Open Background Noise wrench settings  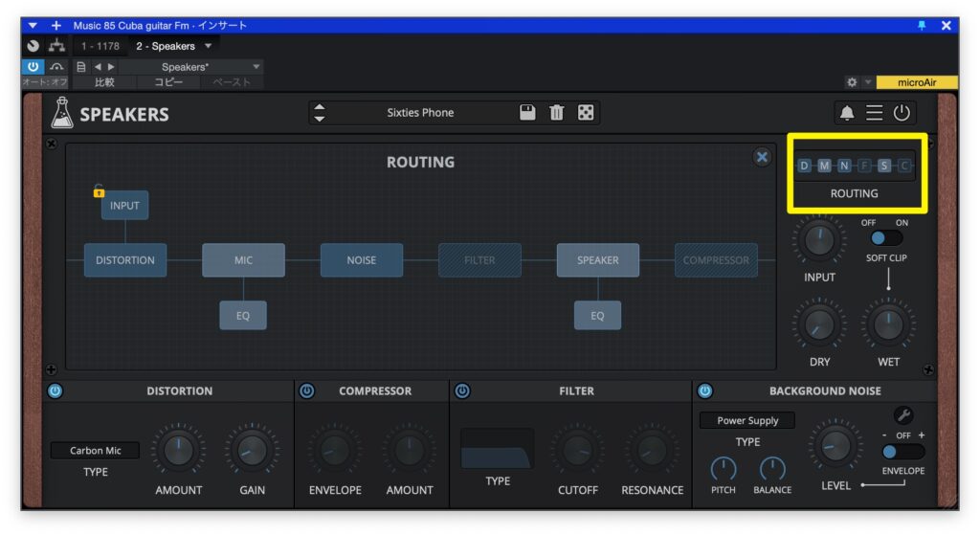point(903,415)
